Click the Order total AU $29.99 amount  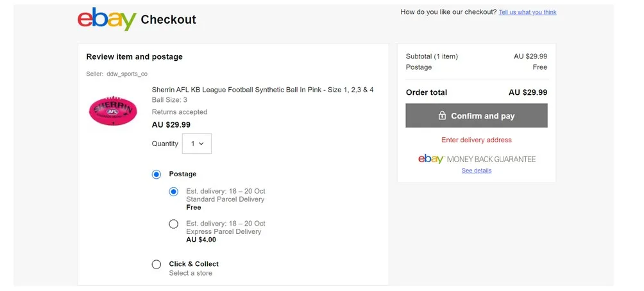pos(528,92)
